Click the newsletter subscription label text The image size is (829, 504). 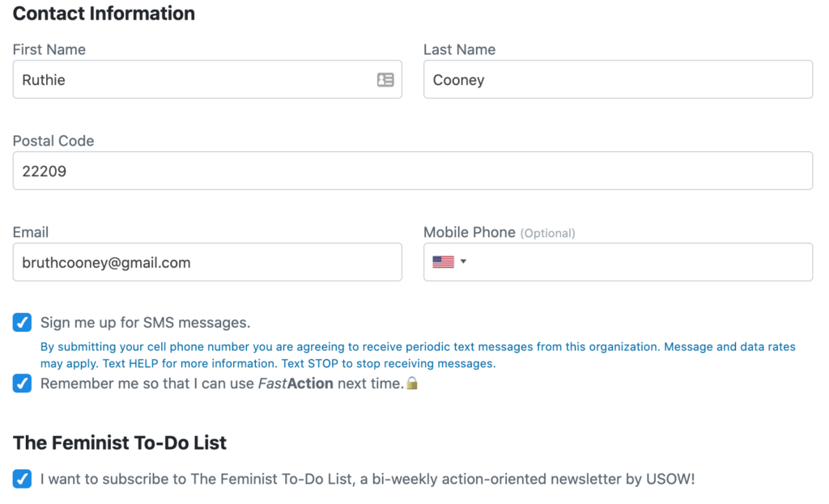pos(368,479)
